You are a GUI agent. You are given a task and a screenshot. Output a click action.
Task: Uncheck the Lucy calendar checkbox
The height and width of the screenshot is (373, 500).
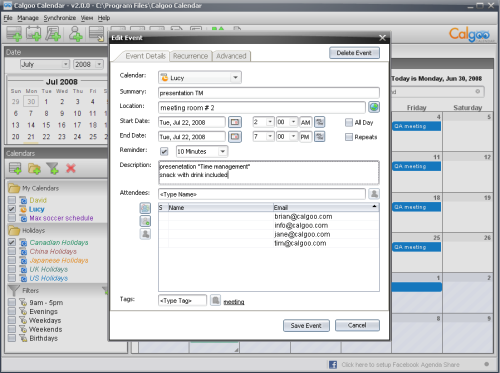point(12,209)
